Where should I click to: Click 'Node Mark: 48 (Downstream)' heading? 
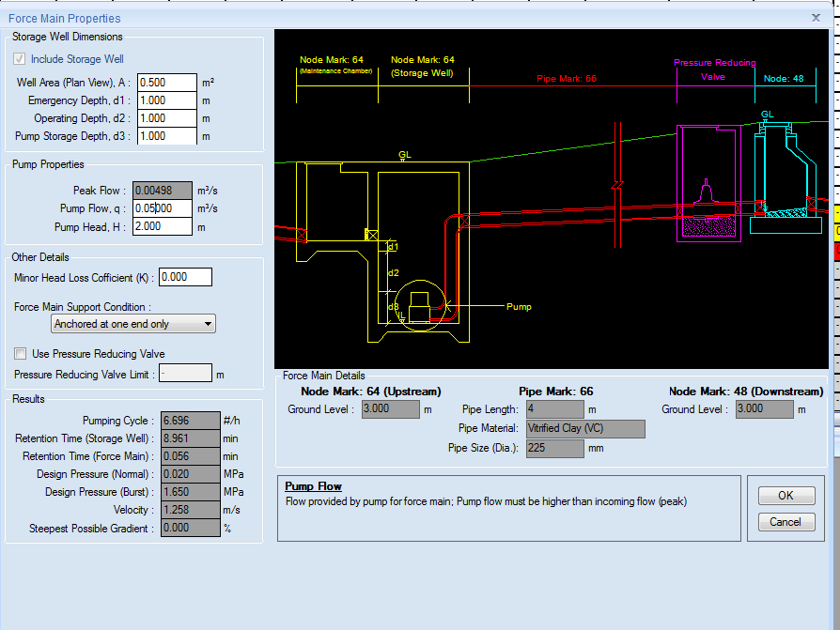[746, 392]
